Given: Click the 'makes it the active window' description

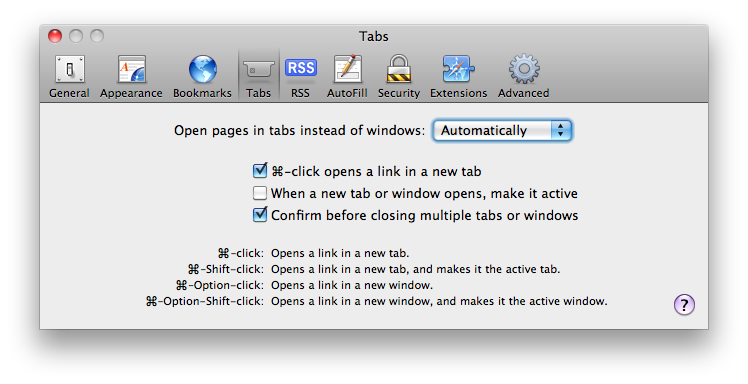Looking at the screenshot, I should pos(534,301).
